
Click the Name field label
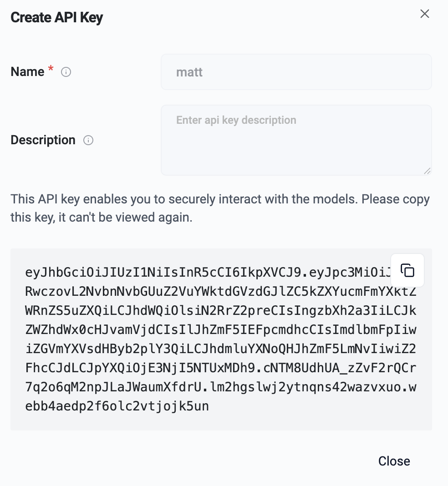(x=27, y=72)
